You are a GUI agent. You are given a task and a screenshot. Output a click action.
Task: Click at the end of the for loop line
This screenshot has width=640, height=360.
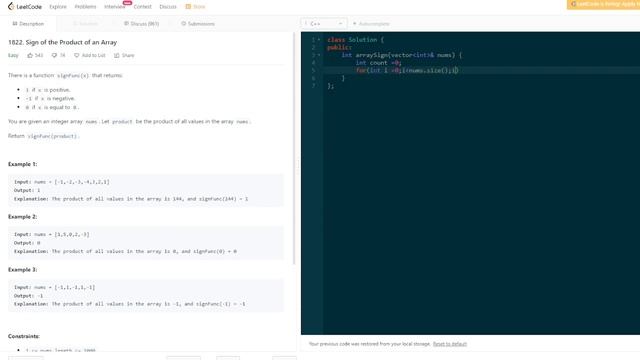point(458,70)
